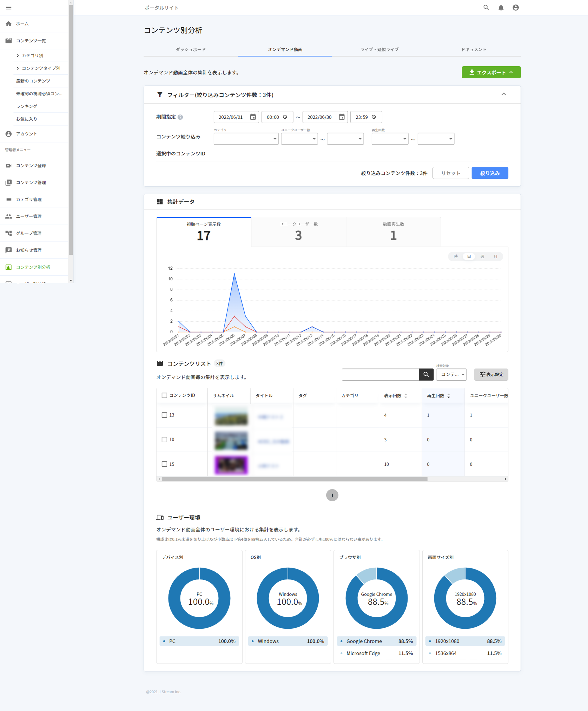Click the blue 絞り込み button
The image size is (588, 711).
[x=490, y=173]
